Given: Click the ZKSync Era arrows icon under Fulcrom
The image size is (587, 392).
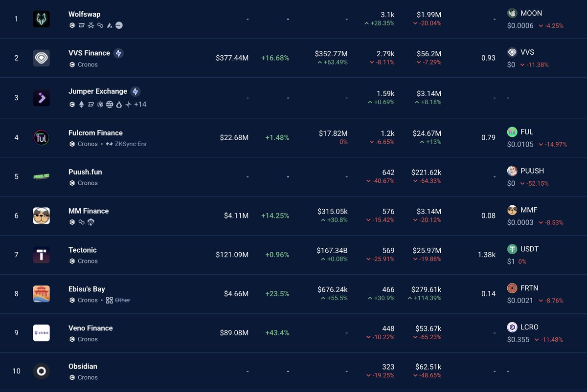Looking at the screenshot, I should coord(110,144).
